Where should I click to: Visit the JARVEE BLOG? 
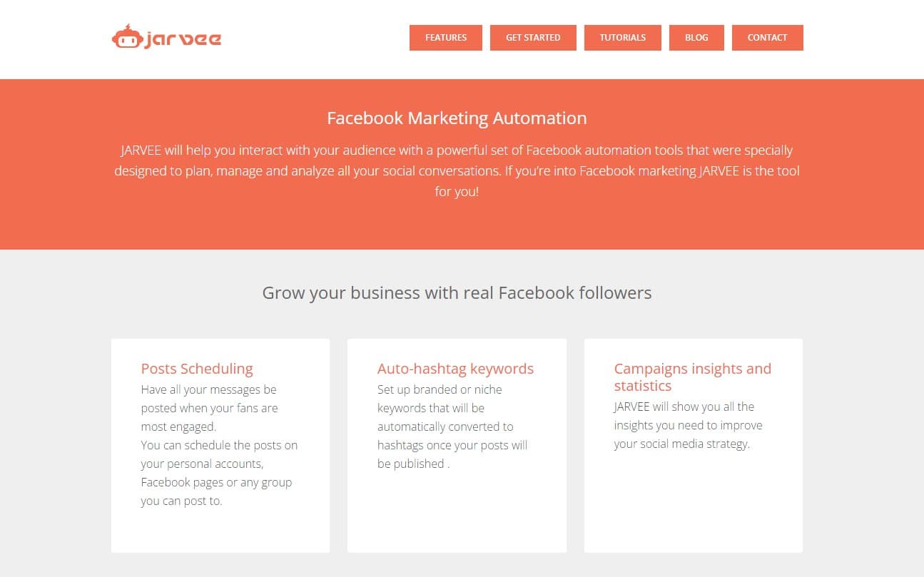coord(696,37)
